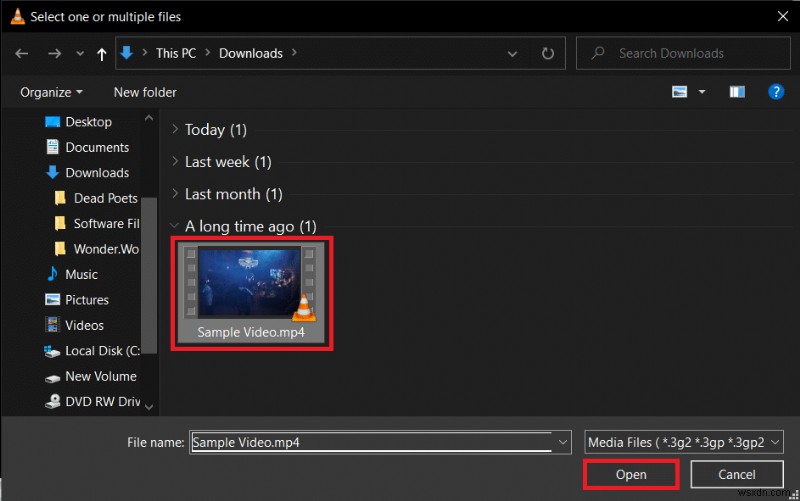Open the Wonder.Wo folder
Screen dimensions: 800x501
[x=106, y=249]
